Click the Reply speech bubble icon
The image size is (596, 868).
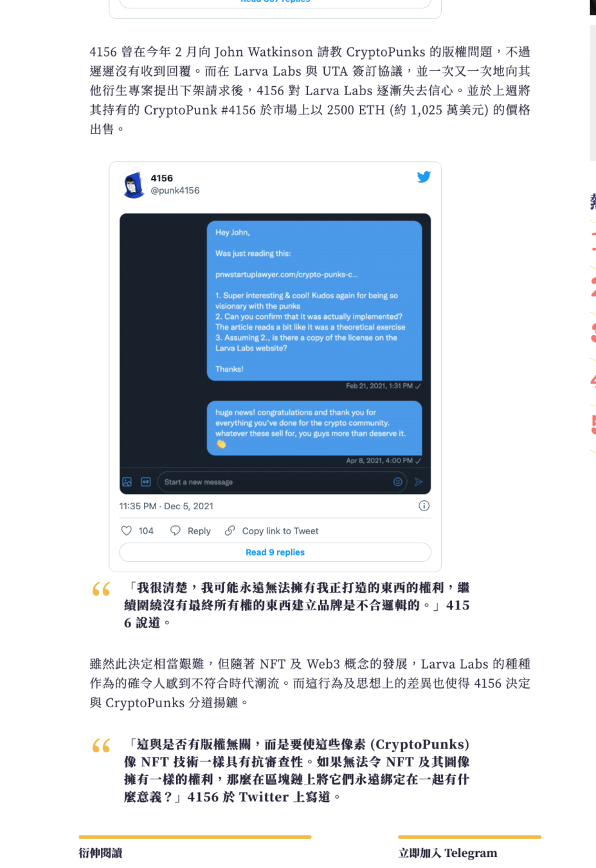click(175, 530)
